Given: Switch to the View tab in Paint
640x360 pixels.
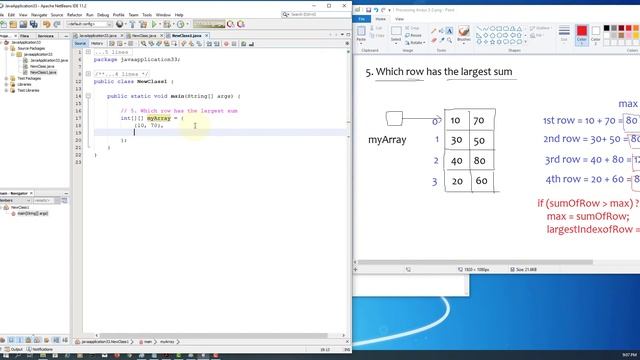Looking at the screenshot, I should (x=399, y=19).
